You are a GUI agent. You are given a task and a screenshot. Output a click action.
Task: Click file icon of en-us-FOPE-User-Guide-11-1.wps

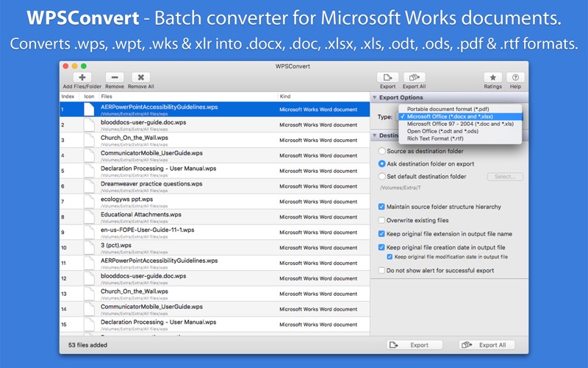tap(89, 233)
